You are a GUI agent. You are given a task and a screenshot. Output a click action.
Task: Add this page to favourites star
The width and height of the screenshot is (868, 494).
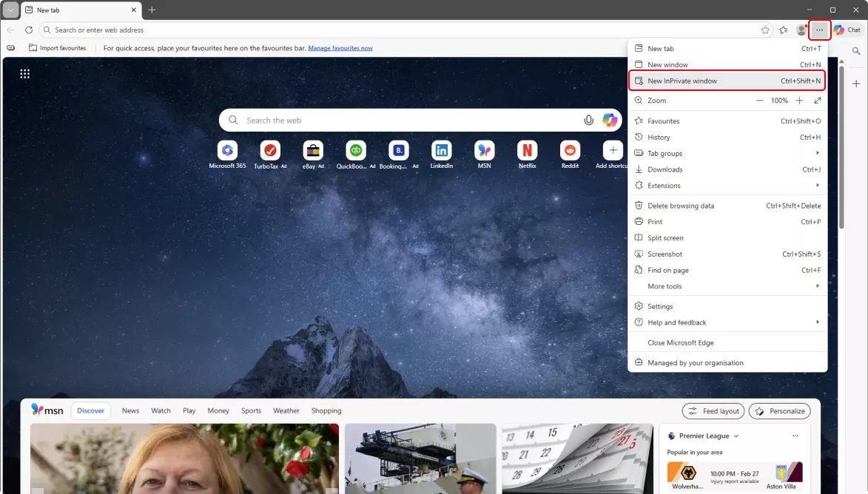click(765, 30)
